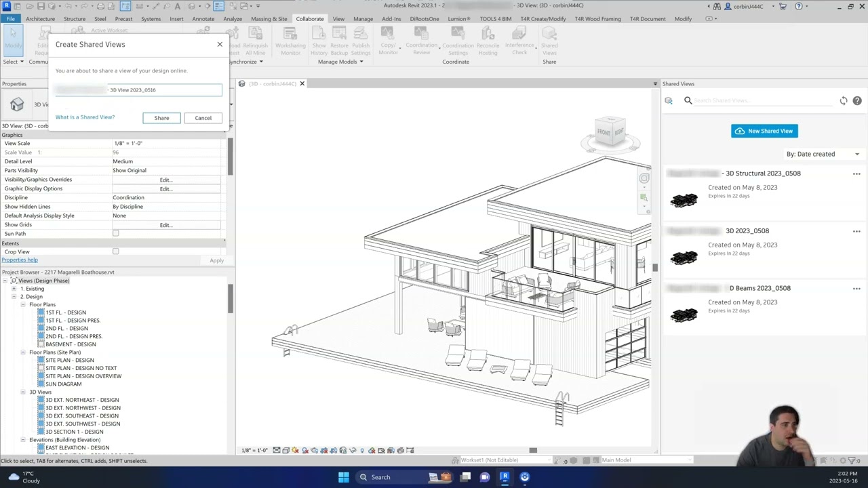Screen dimensions: 868x488
Task: Click the Interference Check ribbon button
Action: coord(519,41)
